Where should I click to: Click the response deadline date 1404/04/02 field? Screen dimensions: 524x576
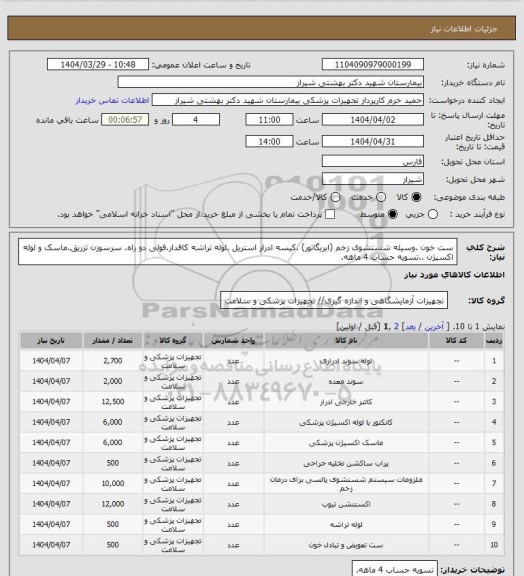click(373, 120)
